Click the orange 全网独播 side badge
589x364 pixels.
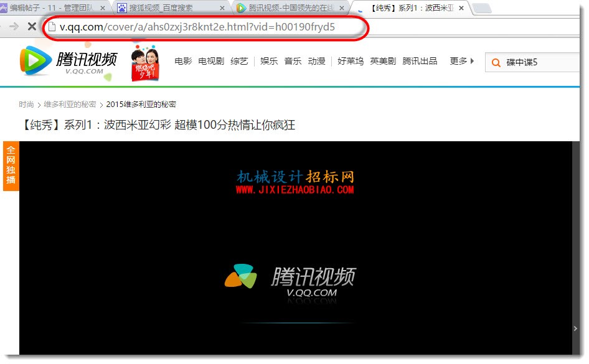11,166
